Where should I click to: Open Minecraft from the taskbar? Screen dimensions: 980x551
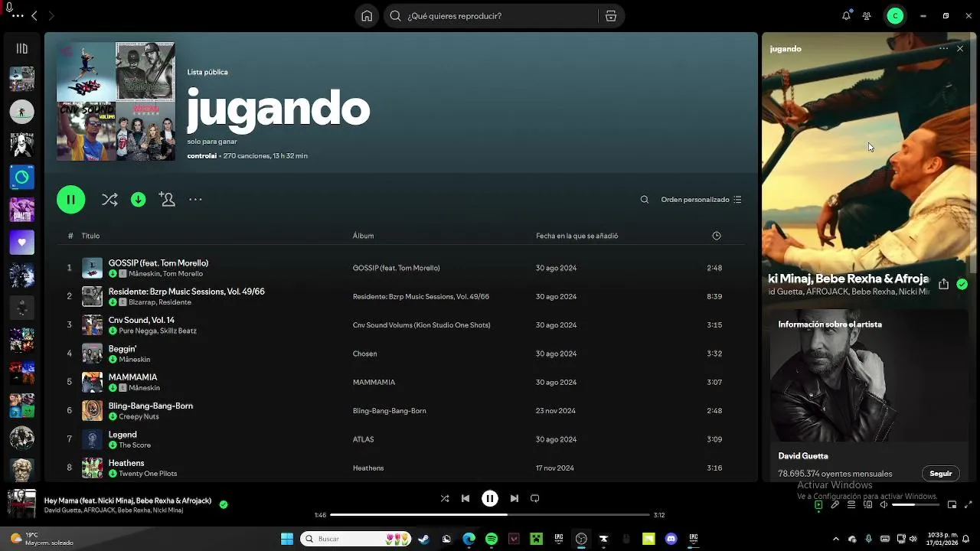[x=537, y=539]
